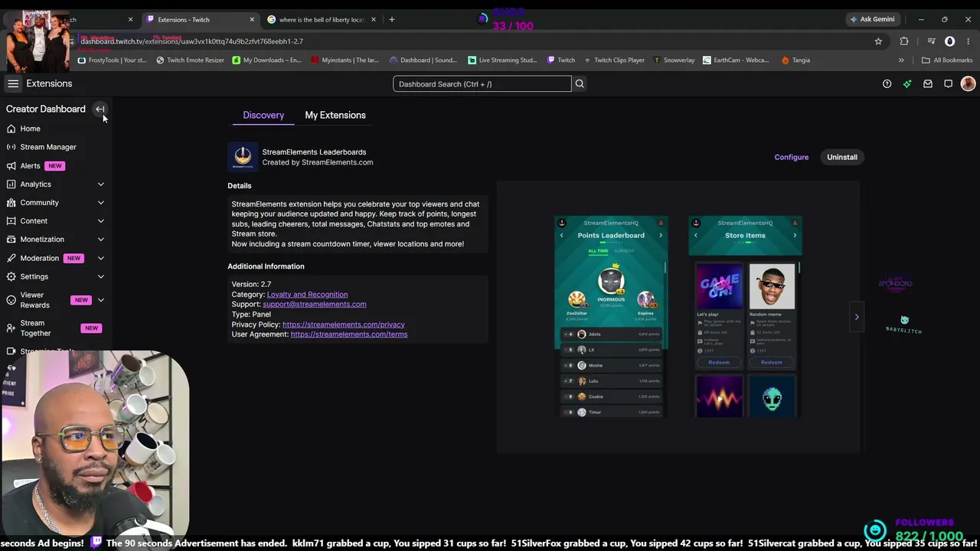Open the All Bookmarks folder

[x=947, y=60]
